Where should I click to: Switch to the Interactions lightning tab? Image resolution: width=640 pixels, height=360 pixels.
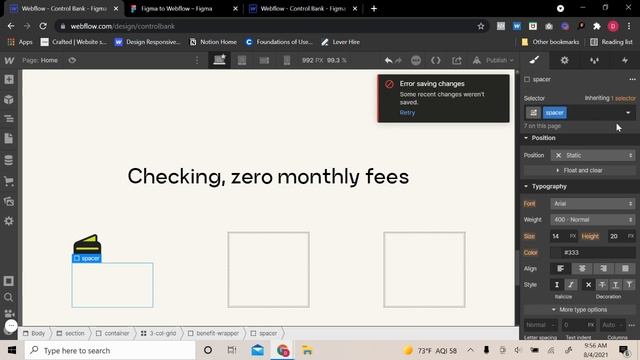point(624,60)
